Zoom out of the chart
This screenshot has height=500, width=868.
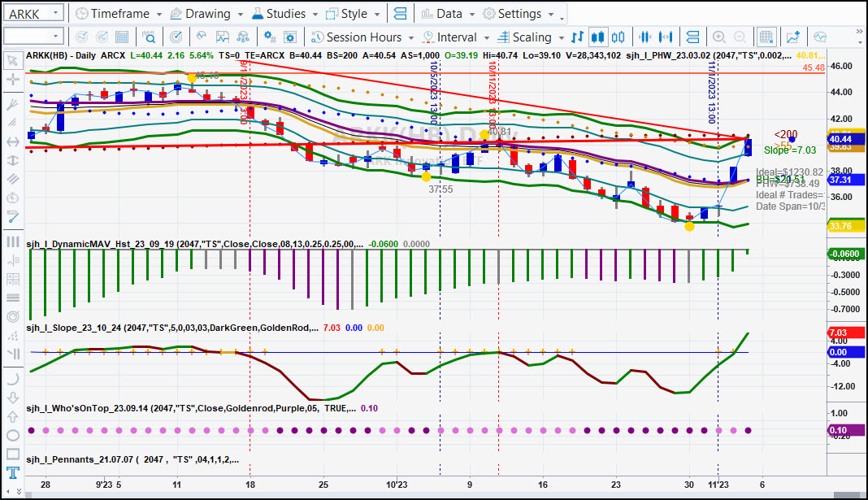click(x=740, y=37)
